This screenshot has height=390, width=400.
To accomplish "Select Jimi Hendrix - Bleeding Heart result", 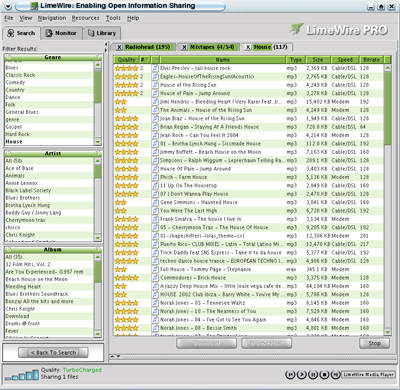I will tap(249, 102).
